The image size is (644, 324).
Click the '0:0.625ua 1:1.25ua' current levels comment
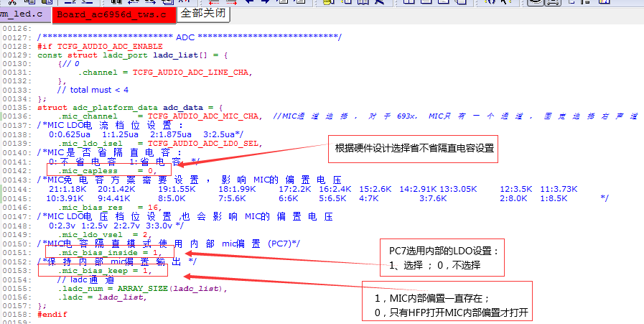(x=146, y=134)
